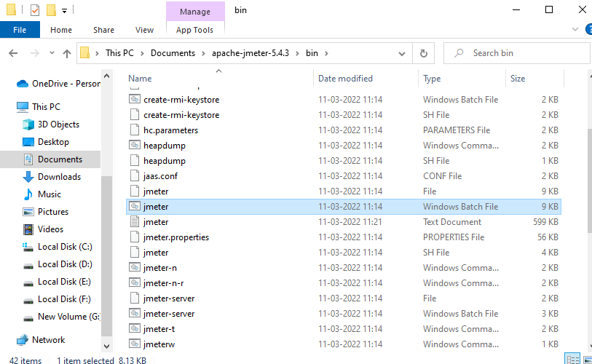Click the Forward navigation arrow
Image resolution: width=592 pixels, height=364 pixels.
pyautogui.click(x=35, y=53)
